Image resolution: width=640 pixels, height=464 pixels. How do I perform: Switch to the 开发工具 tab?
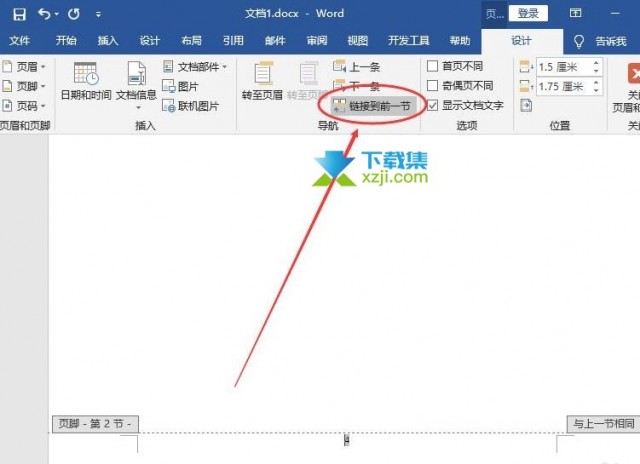[x=409, y=41]
